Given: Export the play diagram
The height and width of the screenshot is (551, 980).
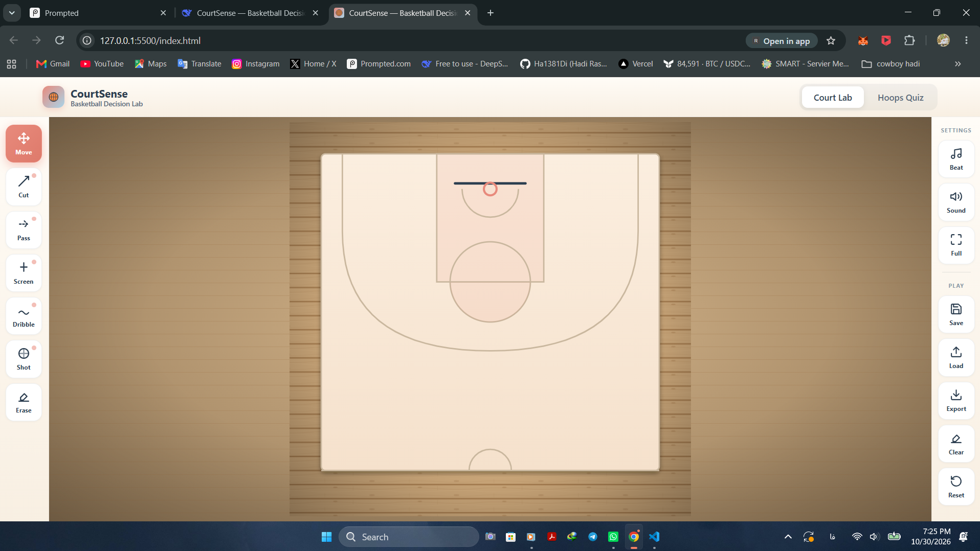Looking at the screenshot, I should click(956, 400).
